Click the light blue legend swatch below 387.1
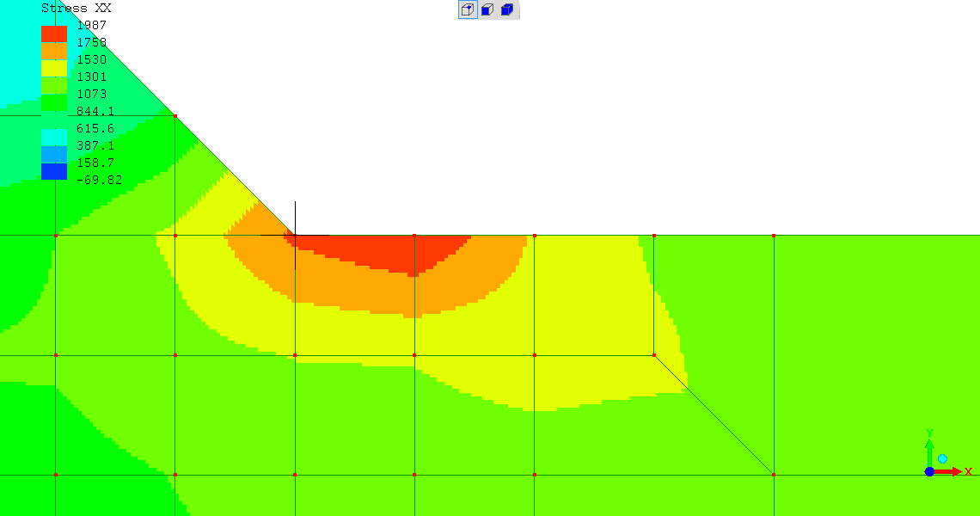This screenshot has height=516, width=980. pos(53,155)
